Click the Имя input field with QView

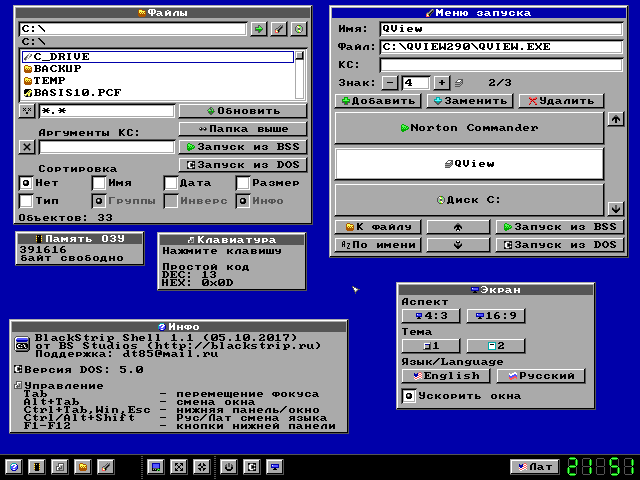click(x=501, y=29)
